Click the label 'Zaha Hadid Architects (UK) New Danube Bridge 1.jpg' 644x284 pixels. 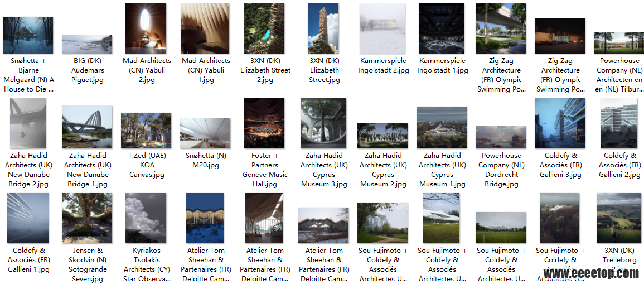pyautogui.click(x=88, y=170)
